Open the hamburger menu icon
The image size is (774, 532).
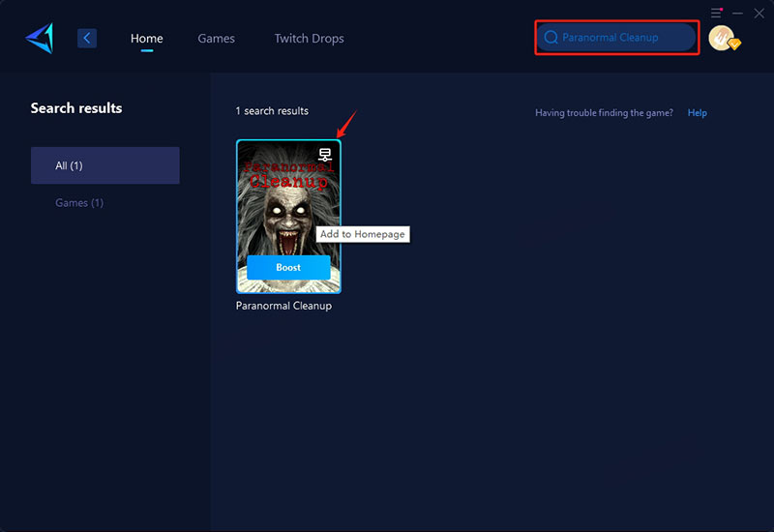[716, 13]
